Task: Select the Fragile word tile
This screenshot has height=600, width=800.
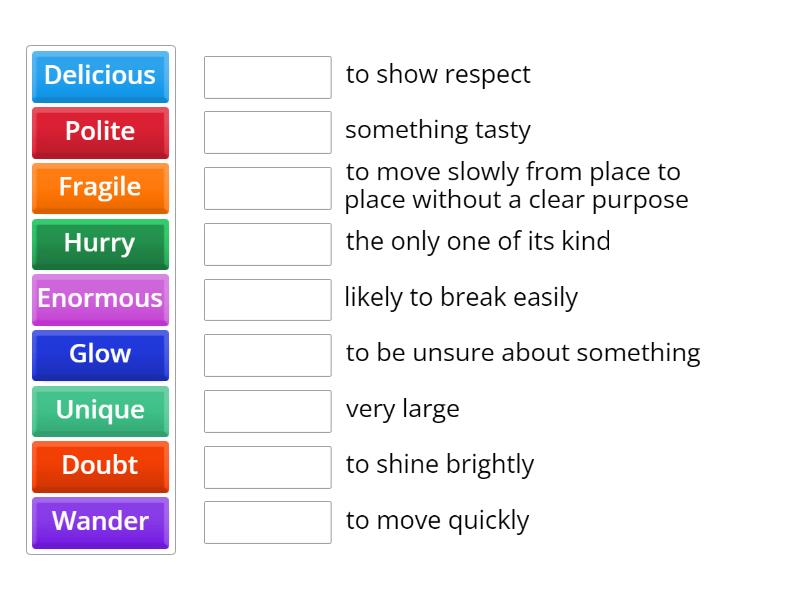Action: [100, 188]
